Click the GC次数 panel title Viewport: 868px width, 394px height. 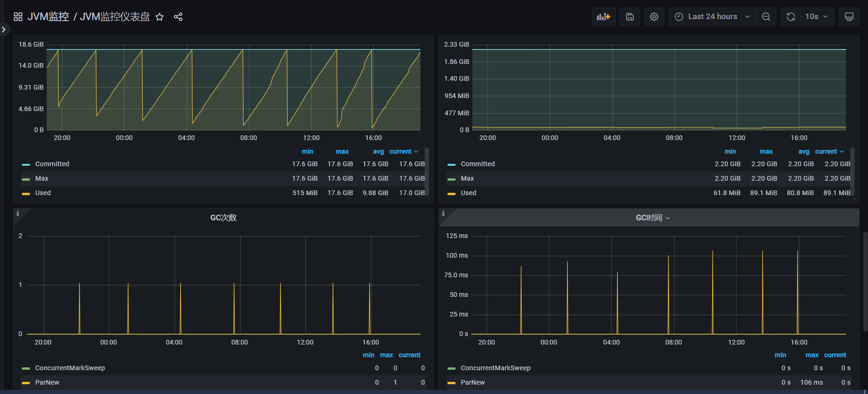click(224, 218)
